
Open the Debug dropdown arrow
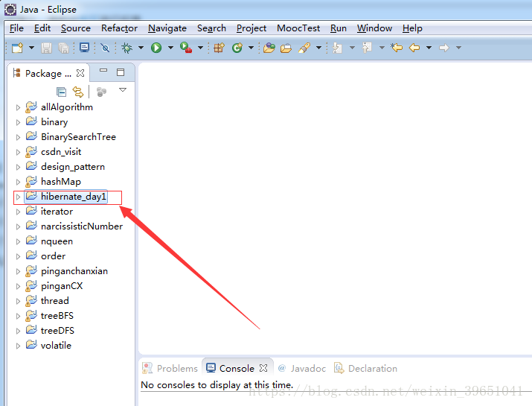click(141, 48)
